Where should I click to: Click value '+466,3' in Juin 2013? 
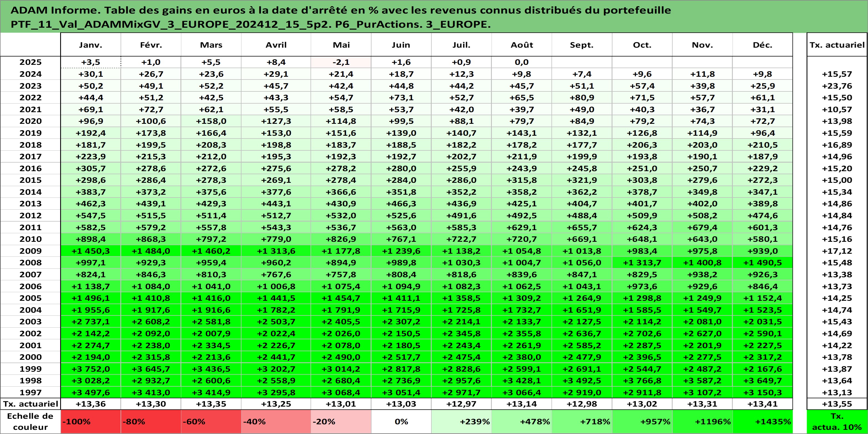tap(401, 204)
